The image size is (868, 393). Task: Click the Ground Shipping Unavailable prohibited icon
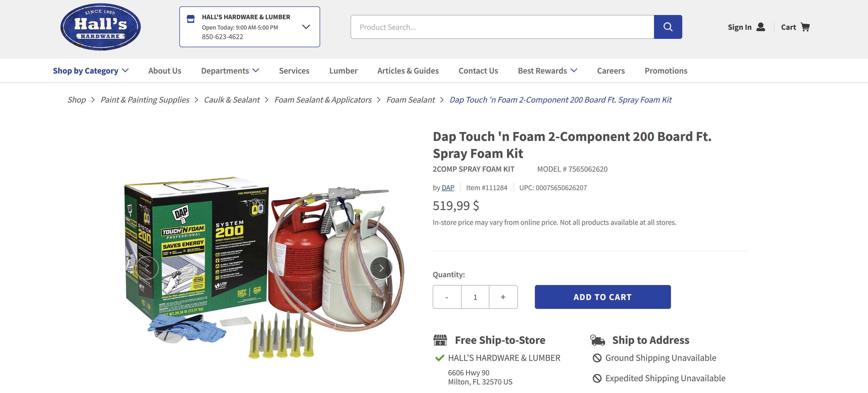(597, 358)
